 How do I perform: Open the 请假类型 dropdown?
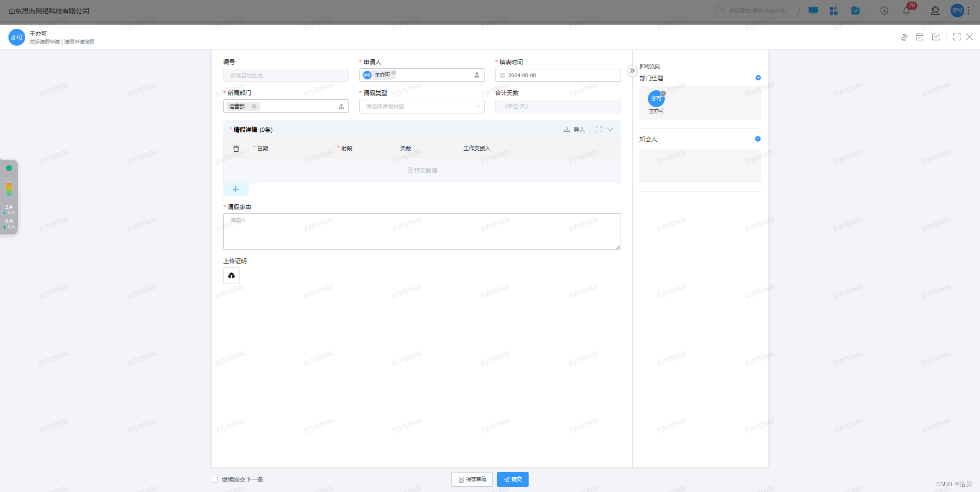[x=422, y=106]
